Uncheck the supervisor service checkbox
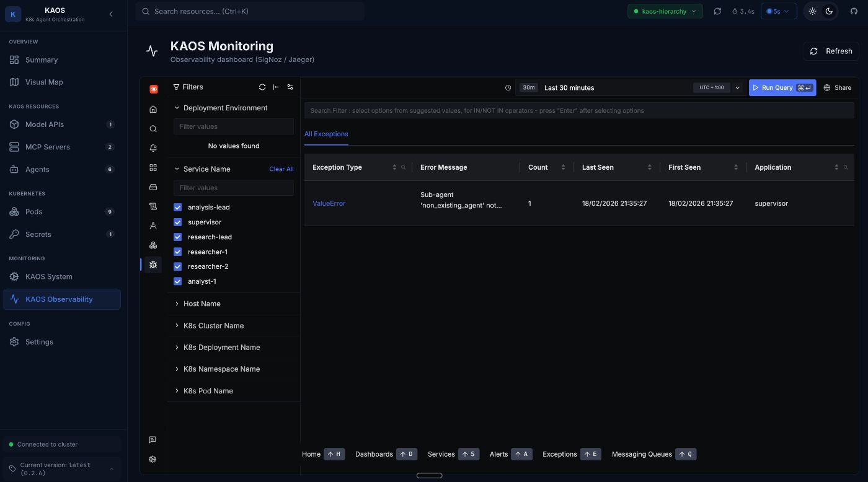 [178, 222]
